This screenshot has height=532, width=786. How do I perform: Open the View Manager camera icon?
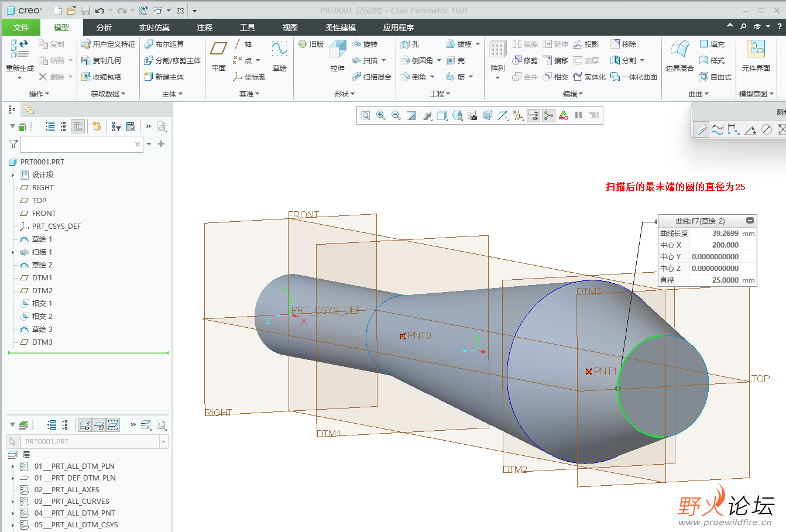pos(472,115)
